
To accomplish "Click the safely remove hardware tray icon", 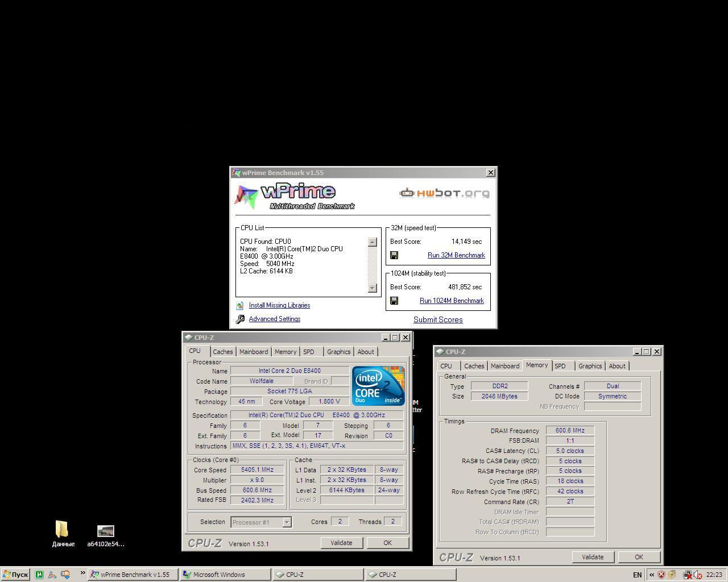I will tap(672, 575).
